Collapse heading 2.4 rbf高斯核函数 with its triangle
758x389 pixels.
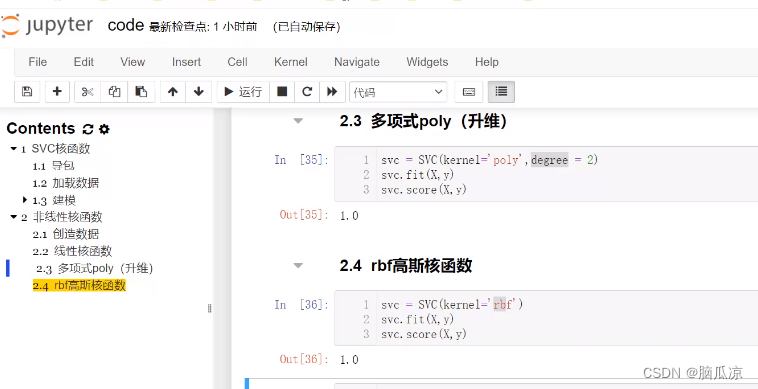(298, 266)
